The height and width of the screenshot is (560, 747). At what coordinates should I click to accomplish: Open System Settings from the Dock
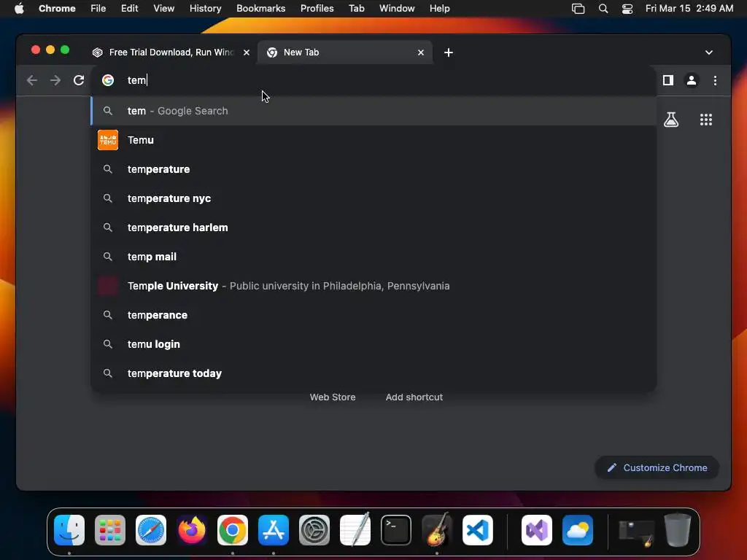(314, 530)
